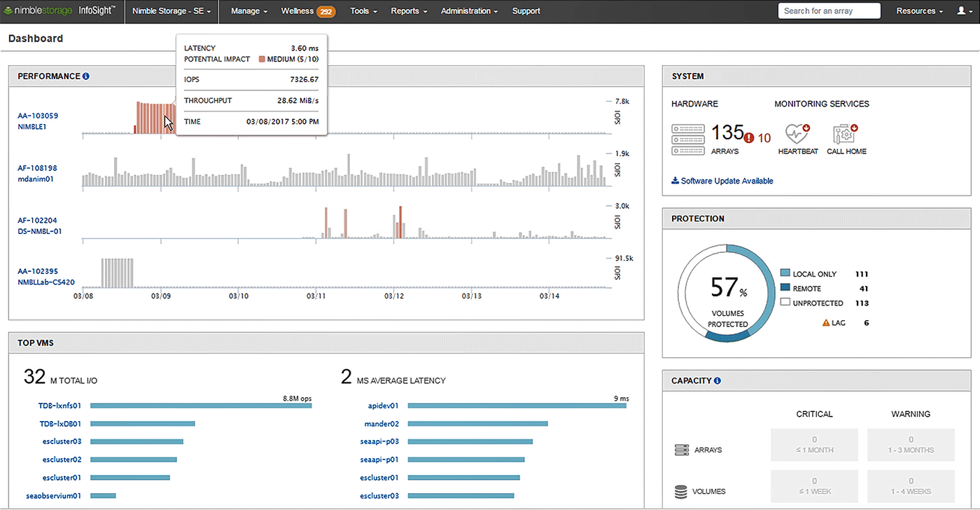980x510 pixels.
Task: Click the LAG warning triangle icon
Action: 826,323
